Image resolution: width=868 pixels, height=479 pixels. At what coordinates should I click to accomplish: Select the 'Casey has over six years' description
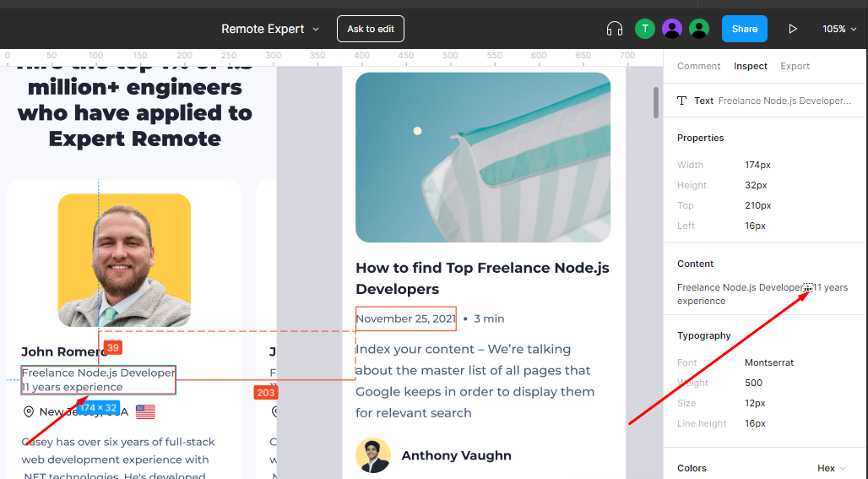click(118, 460)
